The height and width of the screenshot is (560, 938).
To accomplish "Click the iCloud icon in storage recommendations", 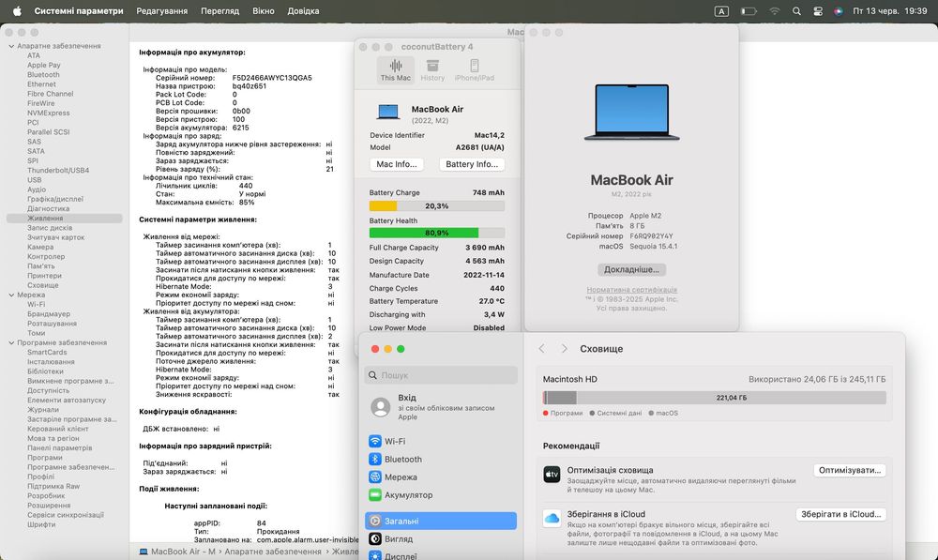I will (552, 518).
